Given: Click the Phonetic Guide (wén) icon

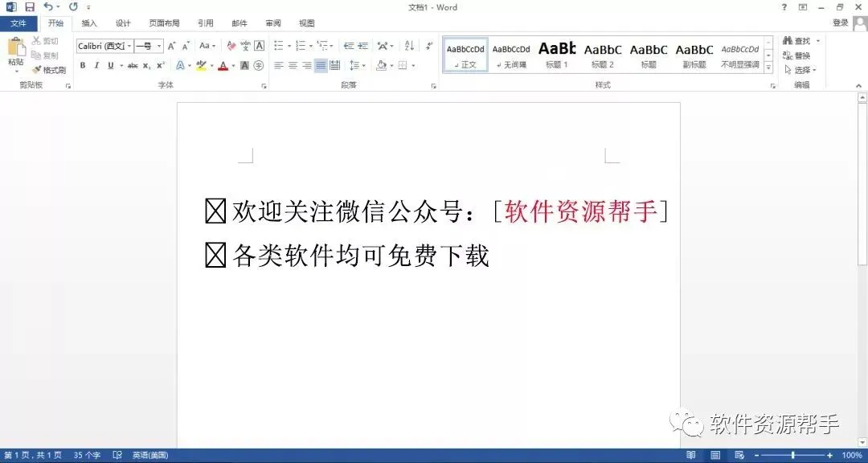Looking at the screenshot, I should click(245, 46).
